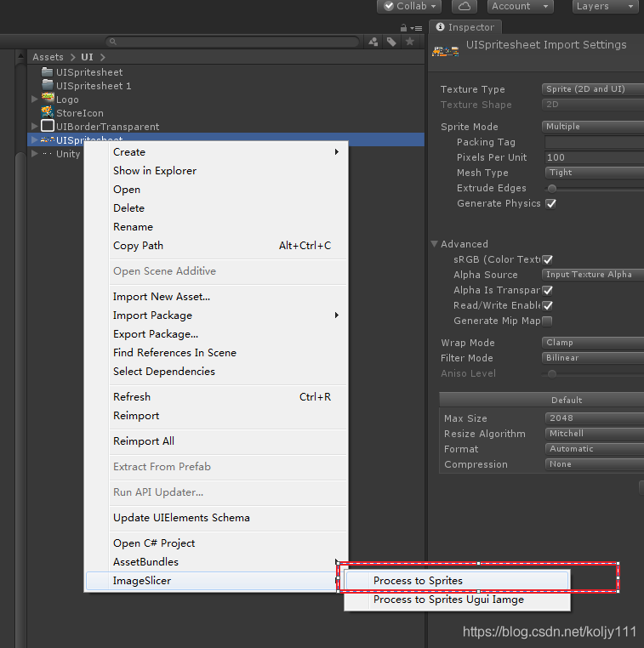Enable Generate Mip Maps checkbox
This screenshot has width=644, height=648.
click(x=547, y=321)
